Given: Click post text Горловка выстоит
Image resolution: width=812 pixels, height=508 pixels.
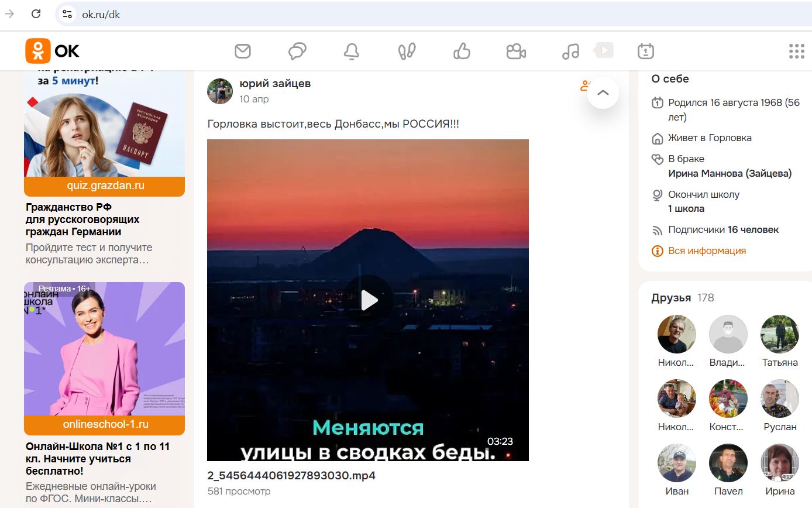Looking at the screenshot, I should (x=333, y=124).
